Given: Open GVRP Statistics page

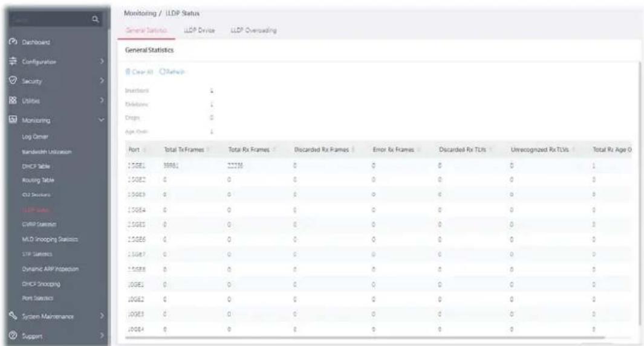Looking at the screenshot, I should (x=39, y=224).
